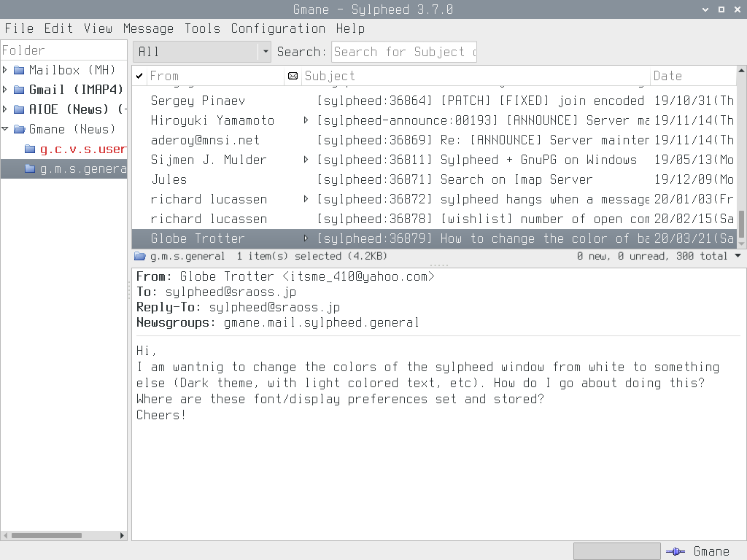Open the Tools menu

pos(203,28)
